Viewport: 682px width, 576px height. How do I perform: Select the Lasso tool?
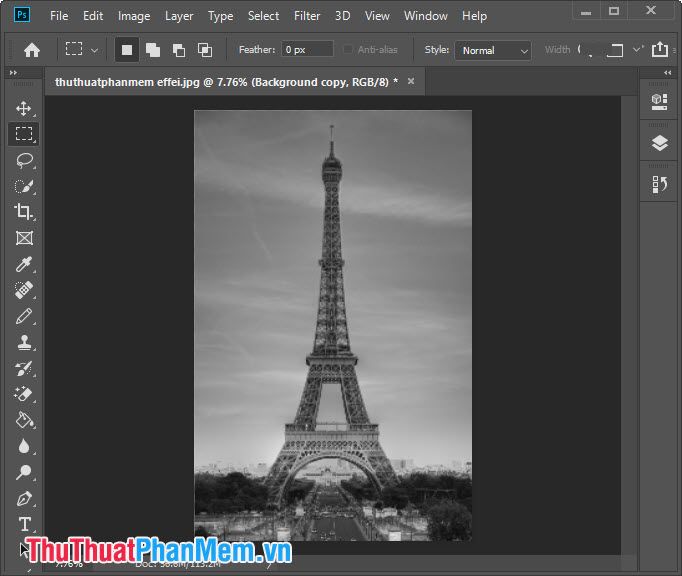[x=23, y=160]
